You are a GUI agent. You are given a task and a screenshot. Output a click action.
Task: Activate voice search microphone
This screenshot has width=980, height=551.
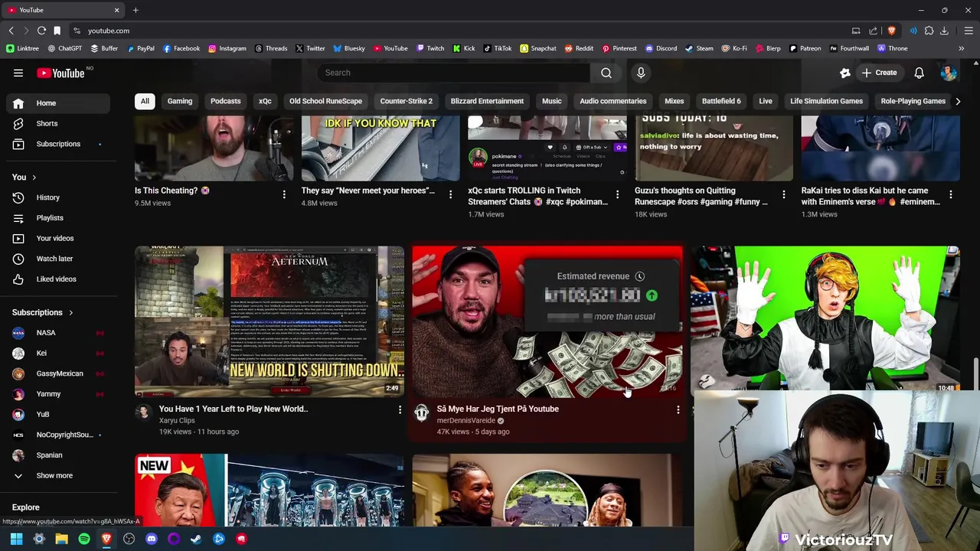[x=641, y=73]
